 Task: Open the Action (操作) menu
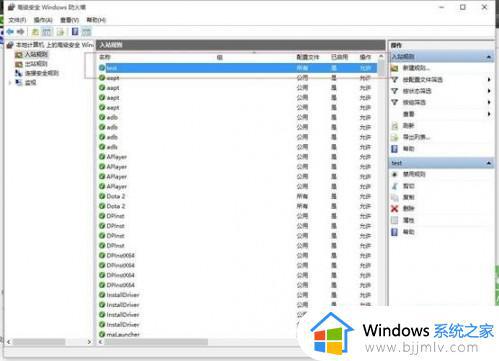pyautogui.click(x=43, y=20)
